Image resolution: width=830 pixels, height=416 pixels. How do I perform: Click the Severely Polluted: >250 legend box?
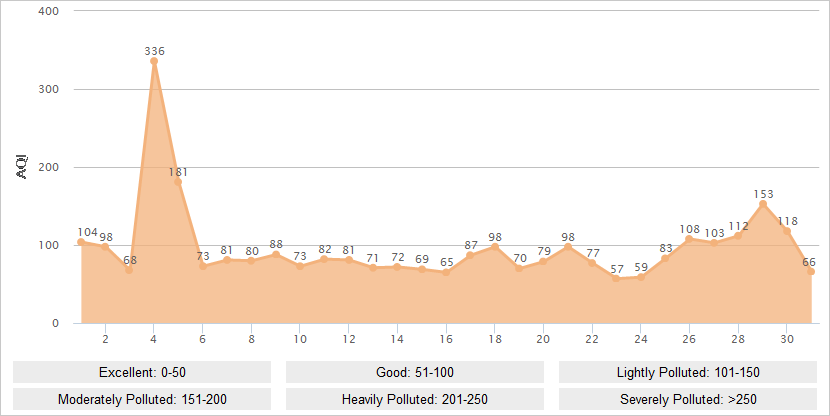coord(688,399)
